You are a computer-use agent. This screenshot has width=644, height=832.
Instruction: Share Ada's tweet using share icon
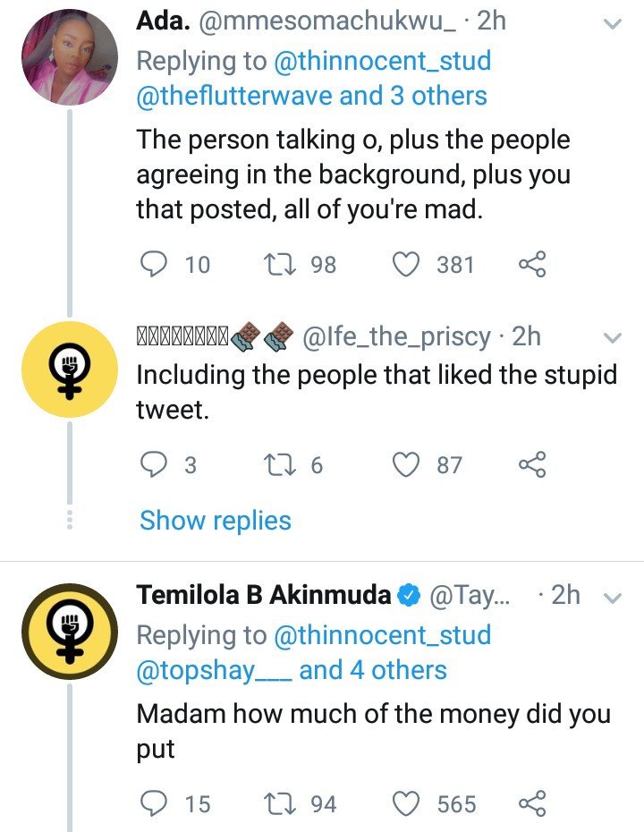(532, 264)
